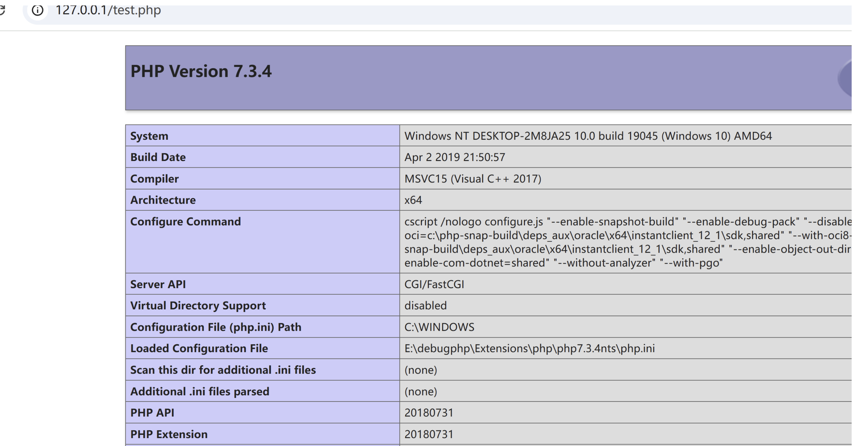Select the E:\debugphp php.ini path value
The width and height of the screenshot is (868, 446).
coord(530,348)
